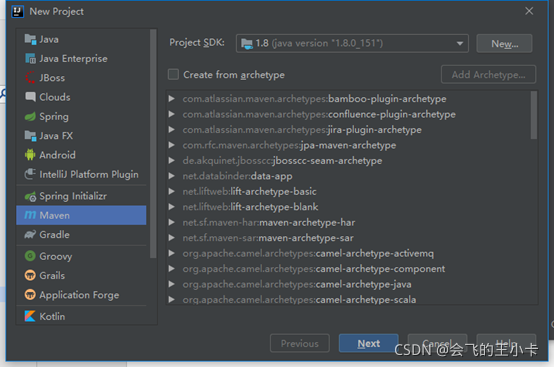This screenshot has height=367, width=554.
Task: Select data-app archetype row text
Action: (x=237, y=176)
